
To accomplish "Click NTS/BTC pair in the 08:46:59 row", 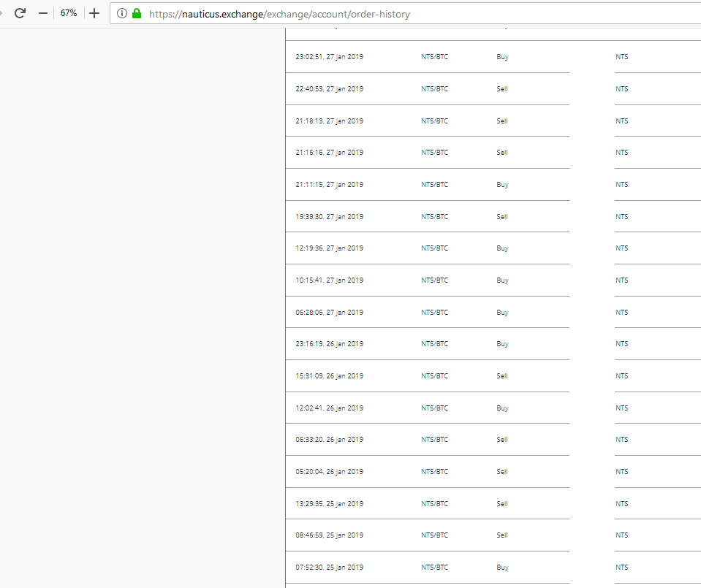I will 434,535.
